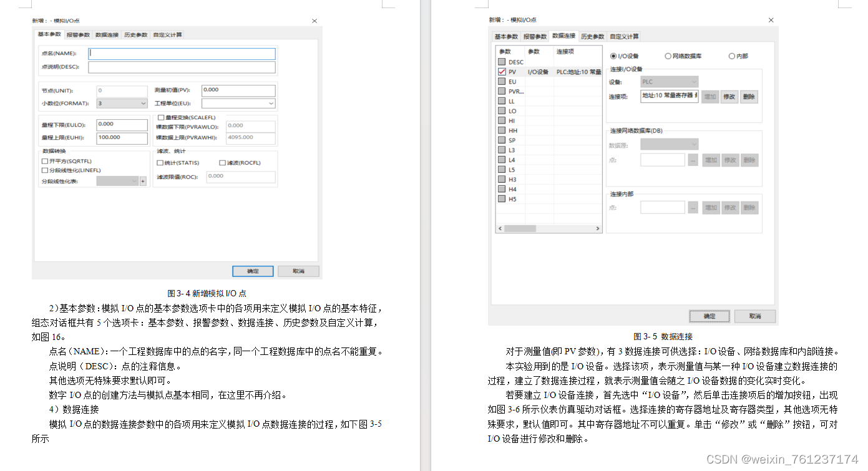Click left arrow of parameter list scrollbar
This screenshot has height=471, width=868.
click(500, 229)
